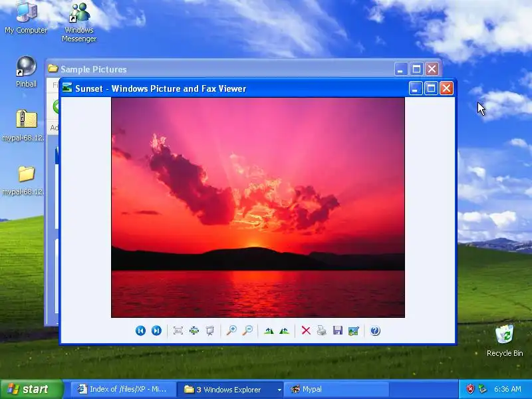Show picture at Actual Size
532x399 pixels.
[194, 331]
